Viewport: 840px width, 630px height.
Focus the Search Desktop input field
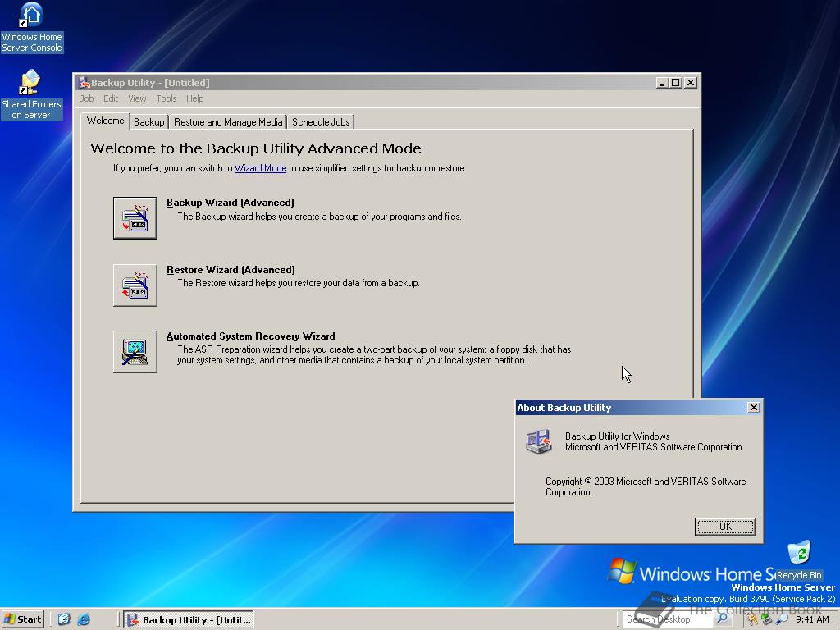(x=668, y=619)
